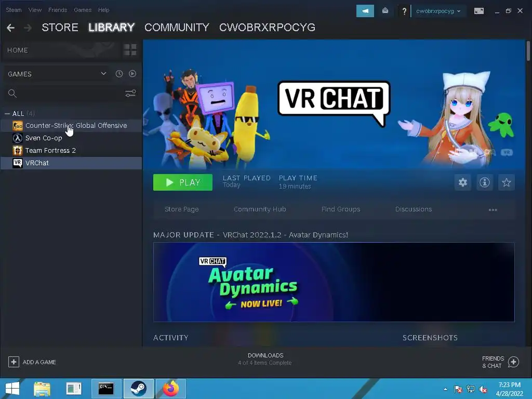Switch to collections grid view icon

[130, 50]
